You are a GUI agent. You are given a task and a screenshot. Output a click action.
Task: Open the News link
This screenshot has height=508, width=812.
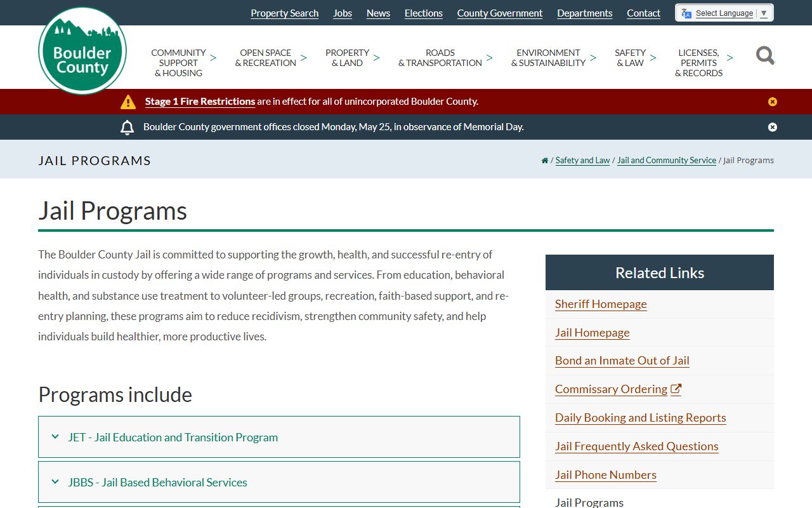point(378,13)
